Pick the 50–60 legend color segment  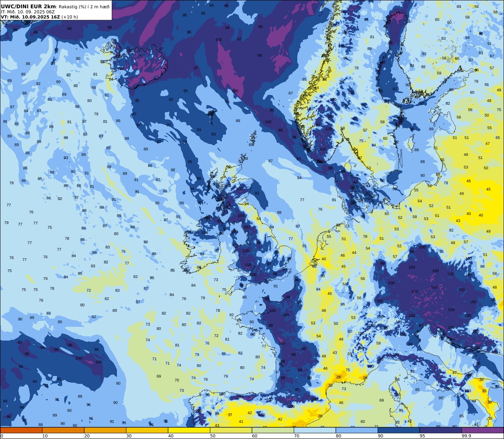[231, 430]
